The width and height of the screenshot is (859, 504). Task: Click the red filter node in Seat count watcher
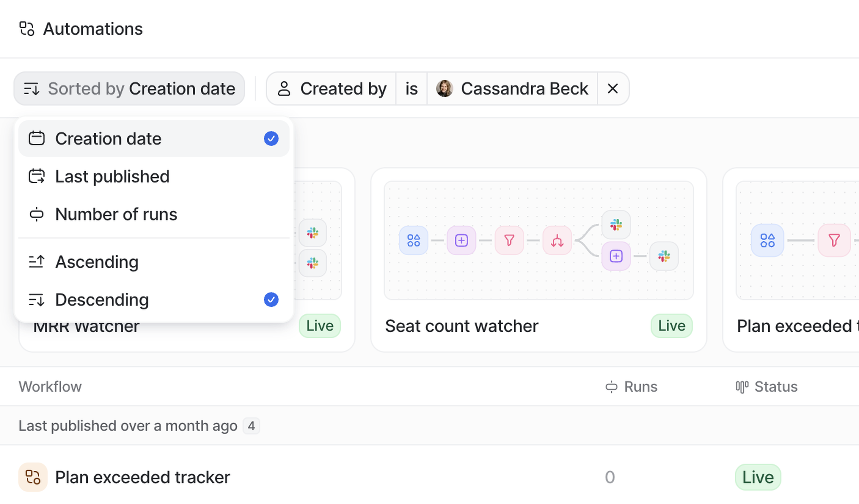point(509,240)
